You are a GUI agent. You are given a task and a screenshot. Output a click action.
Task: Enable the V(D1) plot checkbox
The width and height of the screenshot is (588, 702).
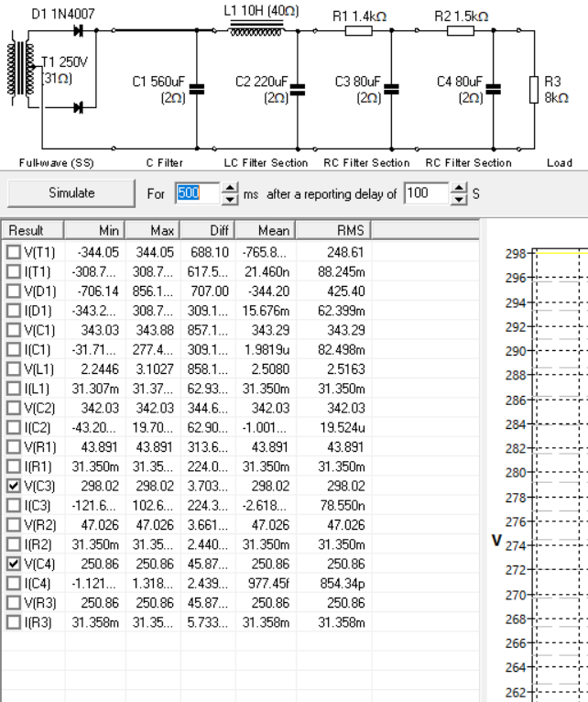14,291
